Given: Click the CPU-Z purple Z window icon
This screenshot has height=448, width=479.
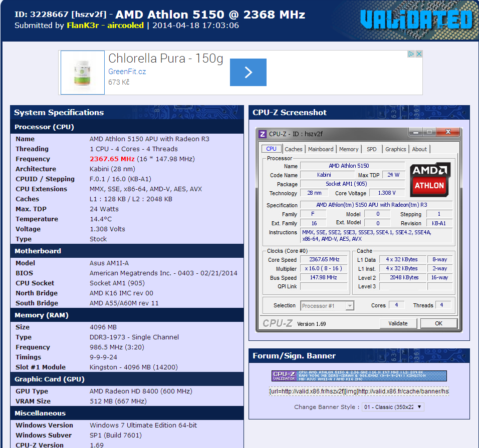Looking at the screenshot, I should point(262,134).
